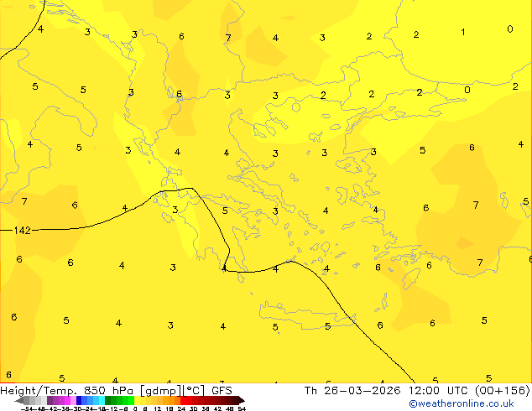Click the legend's left gray arrow end

point(19,400)
